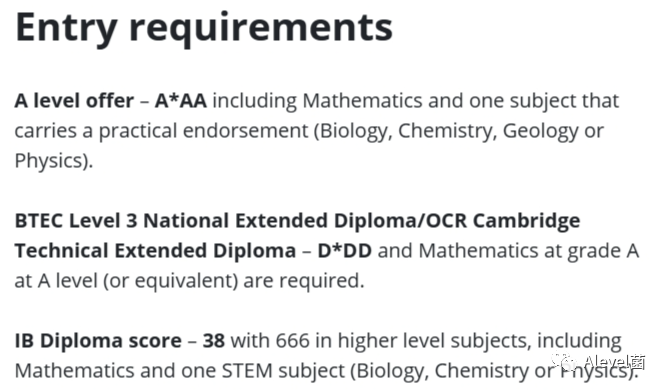667x391 pixels.
Task: Click the '(or equivalent)' phrase
Action: (x=171, y=281)
